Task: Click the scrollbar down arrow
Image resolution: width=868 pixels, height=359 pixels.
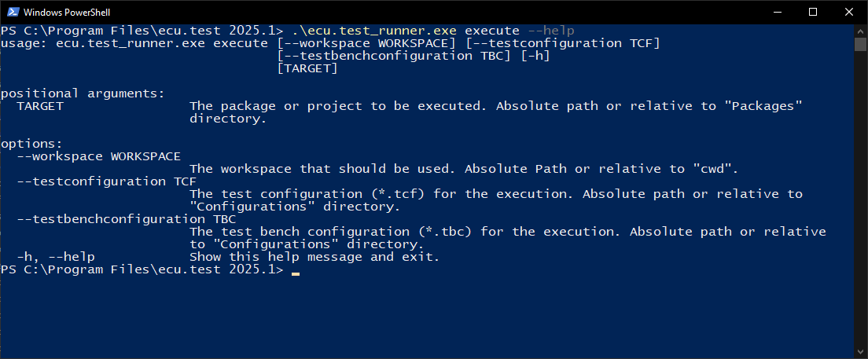Action: click(x=859, y=352)
